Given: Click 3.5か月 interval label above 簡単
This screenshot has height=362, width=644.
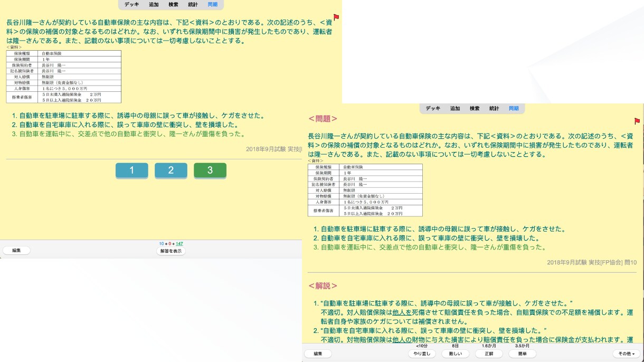Looking at the screenshot, I should [x=523, y=346].
